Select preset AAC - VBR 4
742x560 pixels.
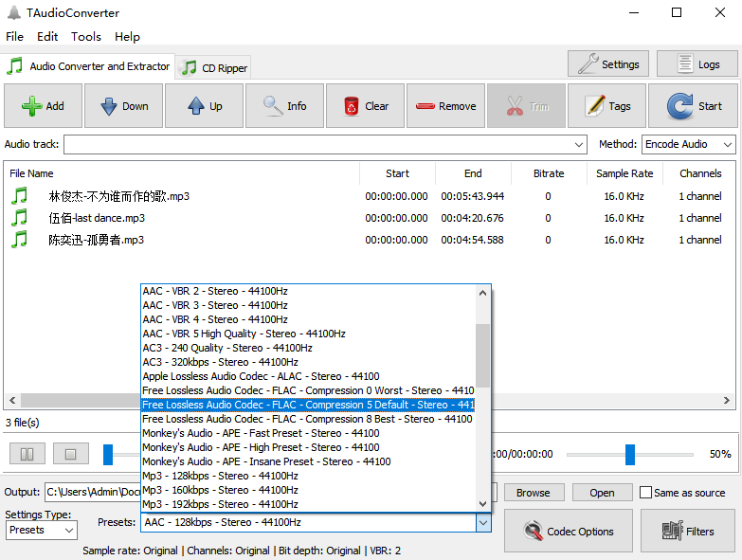tap(308, 319)
